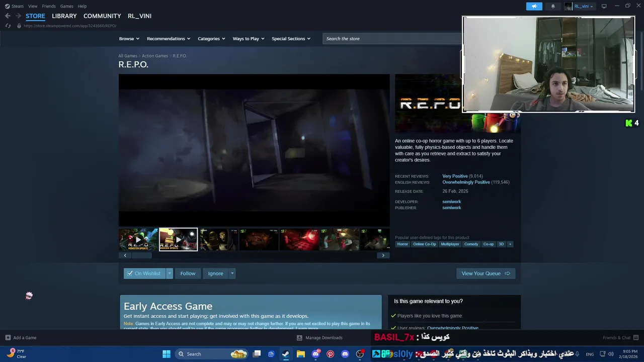Screen dimensions: 644x362
Task: Open the weather widget showing 71°F
Action: point(17,354)
